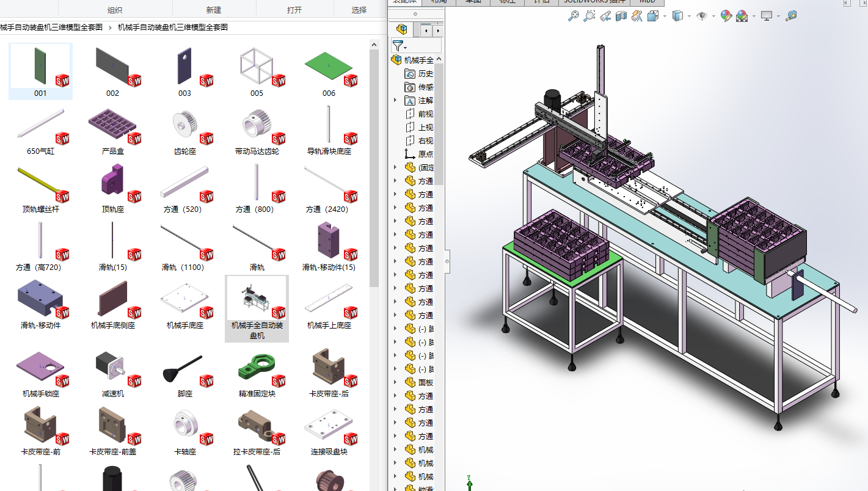The height and width of the screenshot is (491, 868).
Task: Click the Zoom to Fit icon
Action: (x=573, y=16)
